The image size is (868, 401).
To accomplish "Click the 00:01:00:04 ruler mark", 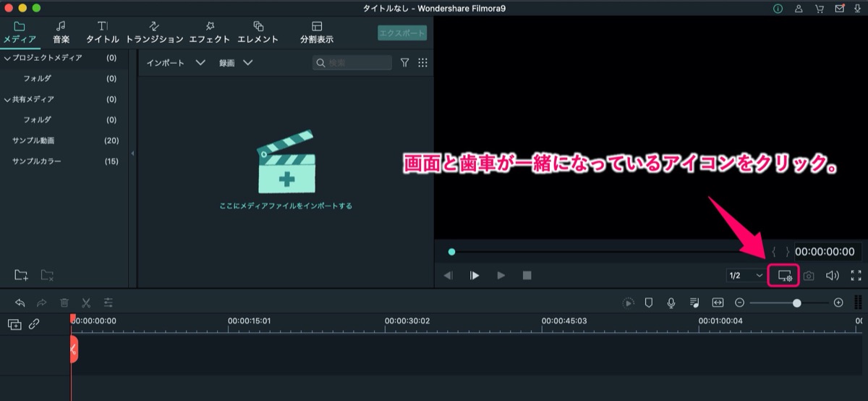I will point(720,321).
